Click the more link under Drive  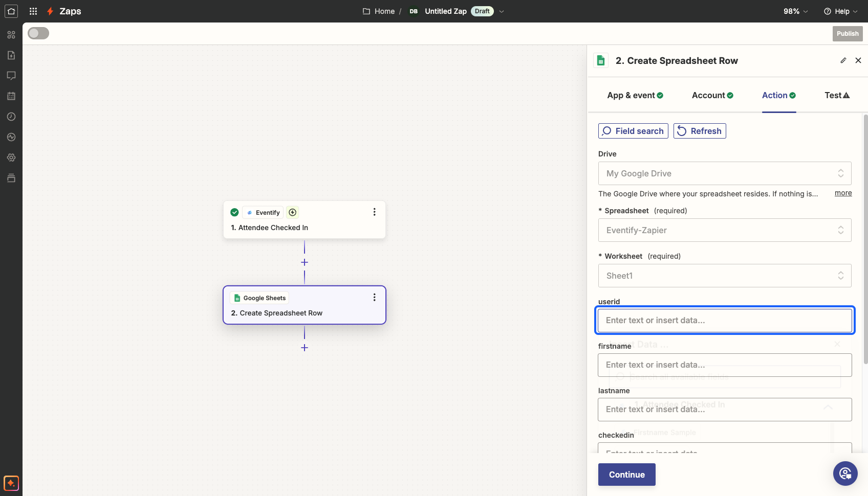pos(843,193)
